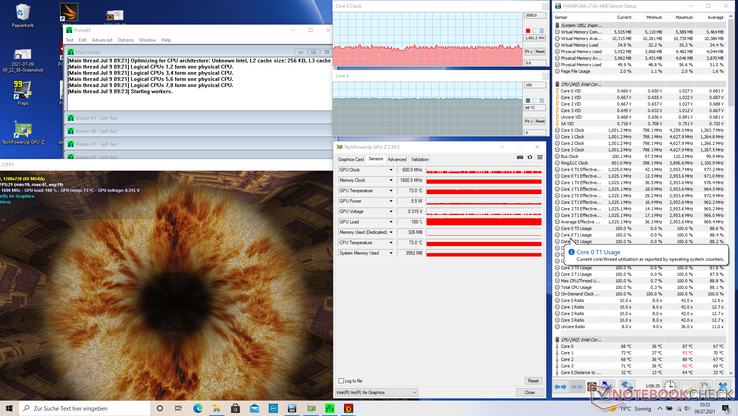Click Reset in Core 0 temperature graph
The image size is (738, 416).
click(540, 121)
